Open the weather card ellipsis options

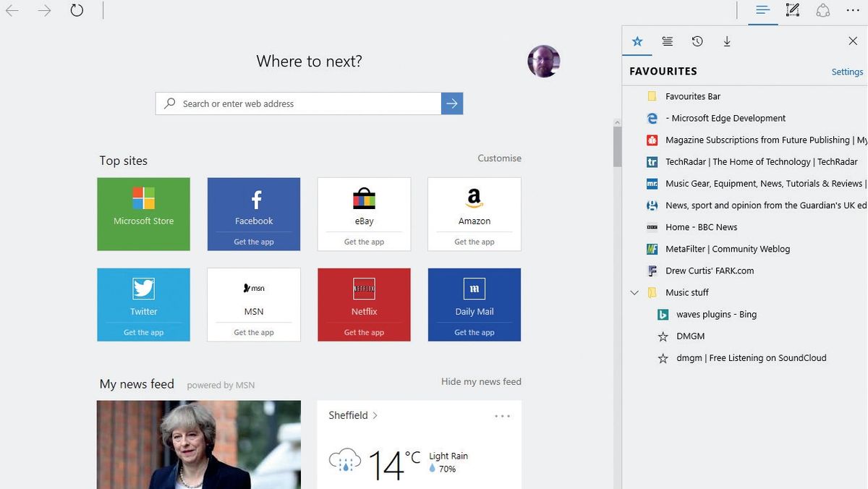[x=503, y=415]
